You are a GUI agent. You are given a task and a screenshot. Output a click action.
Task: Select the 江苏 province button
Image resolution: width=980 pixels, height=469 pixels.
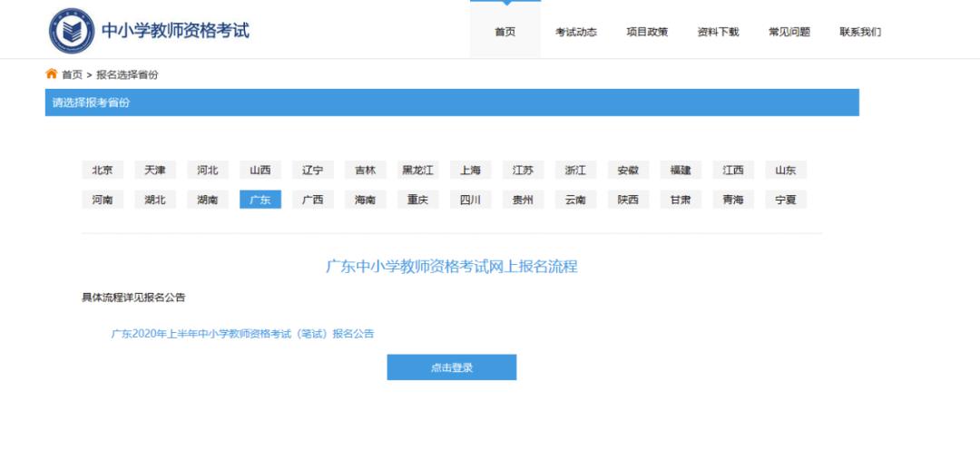[x=523, y=170]
